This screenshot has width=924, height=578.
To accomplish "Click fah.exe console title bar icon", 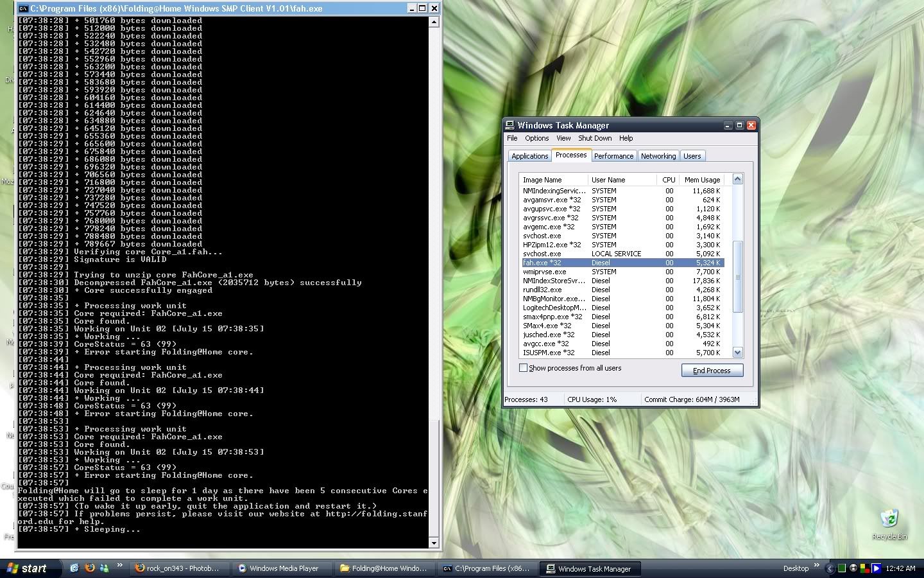I will pos(23,8).
